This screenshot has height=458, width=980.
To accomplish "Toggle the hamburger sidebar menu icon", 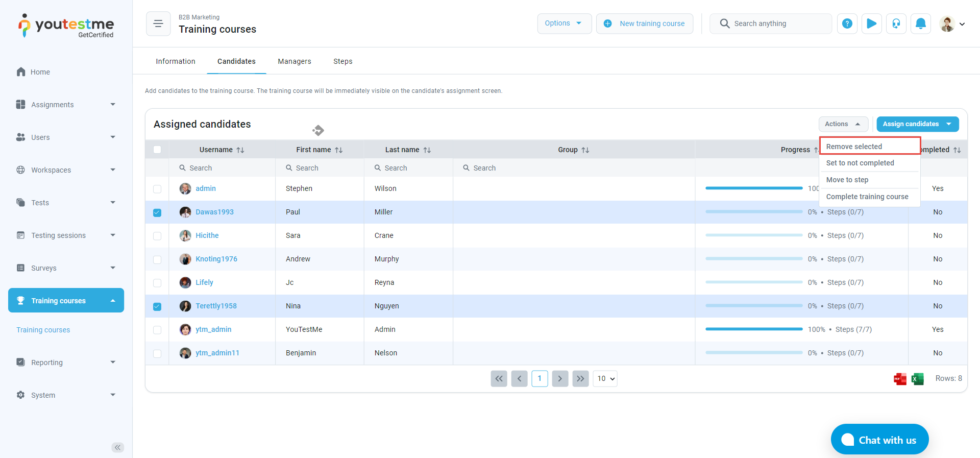I will coord(158,23).
